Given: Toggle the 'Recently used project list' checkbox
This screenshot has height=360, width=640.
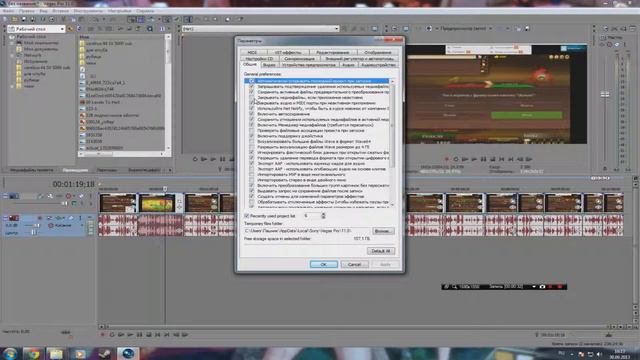Looking at the screenshot, I should [246, 216].
